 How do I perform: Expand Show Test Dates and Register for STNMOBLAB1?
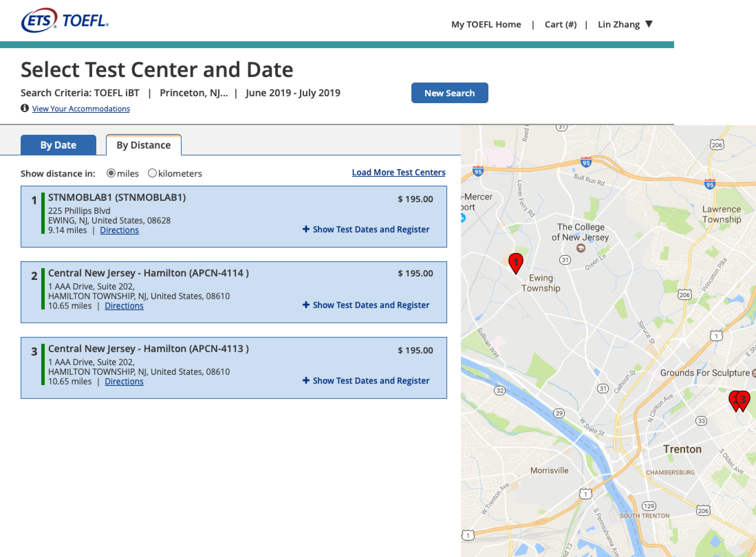tap(371, 229)
